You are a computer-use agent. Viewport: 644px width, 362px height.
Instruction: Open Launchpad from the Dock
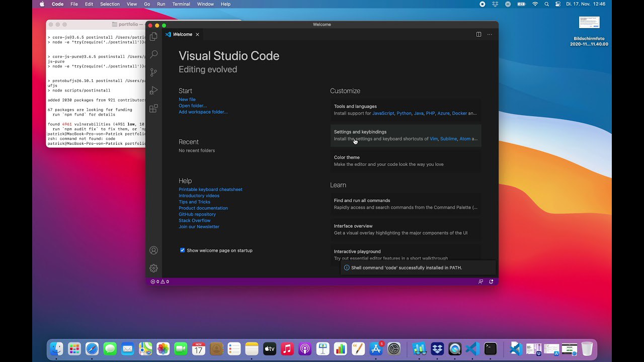pos(74,348)
